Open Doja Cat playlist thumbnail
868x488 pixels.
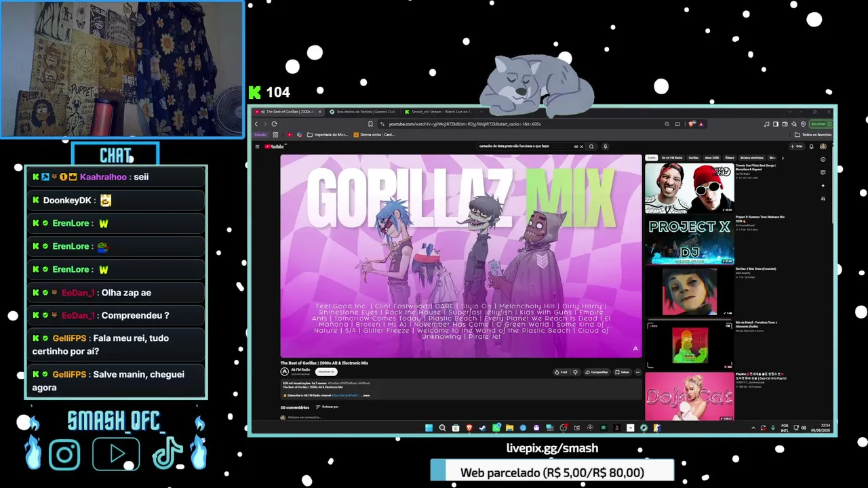pos(690,396)
